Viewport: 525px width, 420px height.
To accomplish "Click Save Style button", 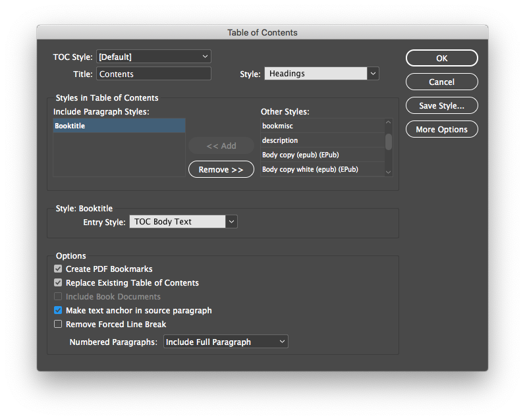I will point(441,105).
